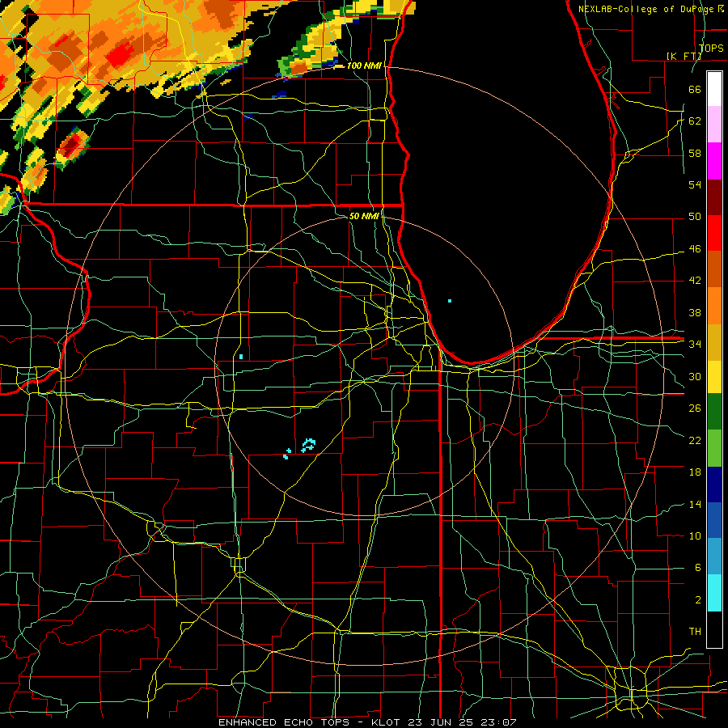Select the maroon band in the color scale

pos(714,197)
